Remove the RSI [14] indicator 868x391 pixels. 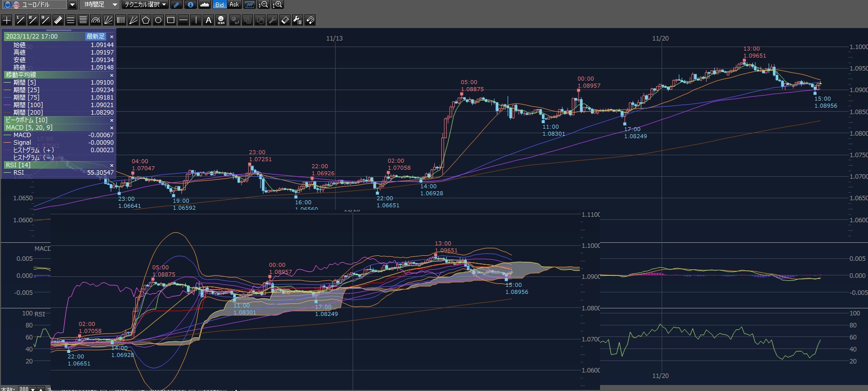pyautogui.click(x=112, y=165)
